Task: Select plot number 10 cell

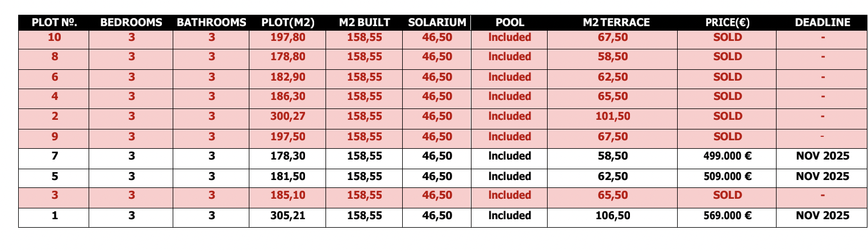Action: pos(54,37)
